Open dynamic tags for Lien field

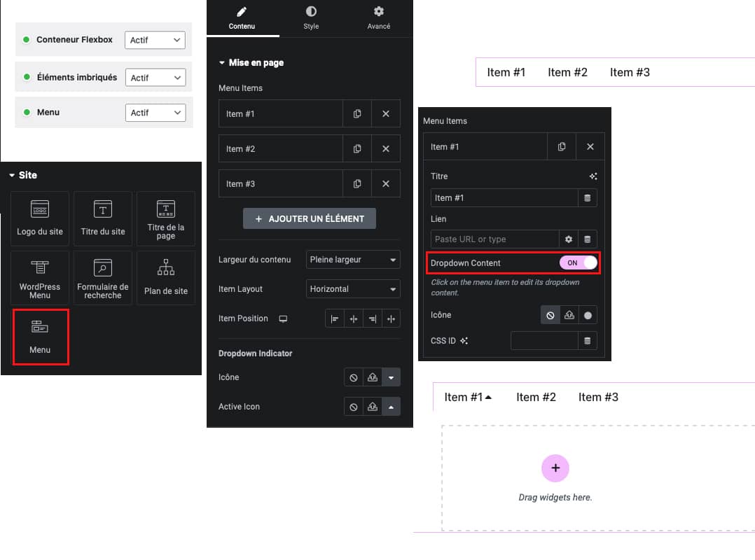coord(588,239)
